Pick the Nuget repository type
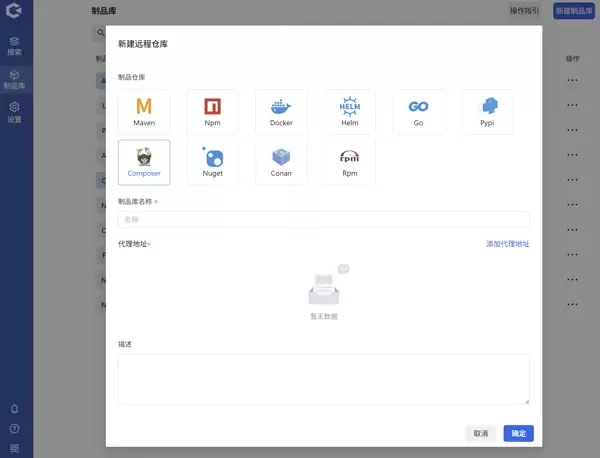Image resolution: width=600 pixels, height=458 pixels. click(212, 162)
